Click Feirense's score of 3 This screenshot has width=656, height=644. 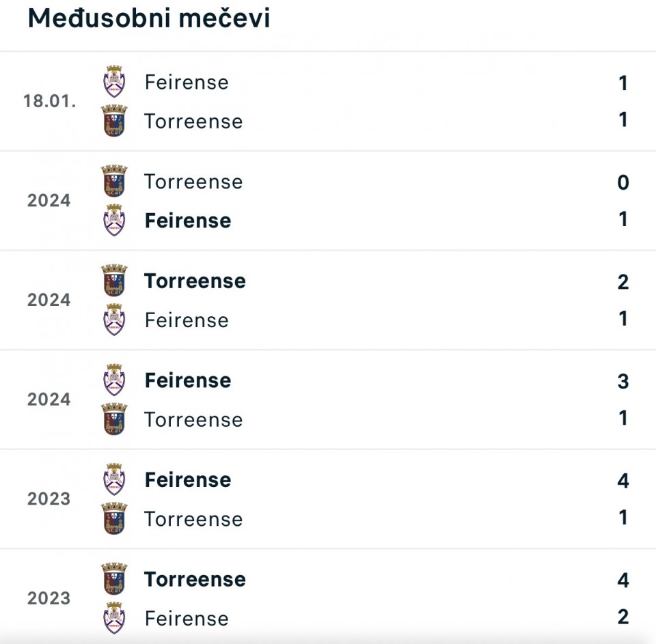point(623,381)
